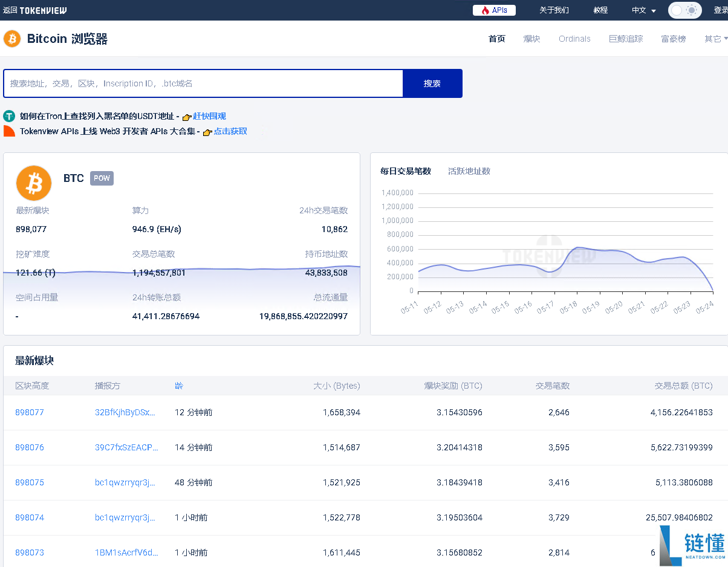Click the 区块高度 column header
Screen dimensions: 728x567
(32, 386)
